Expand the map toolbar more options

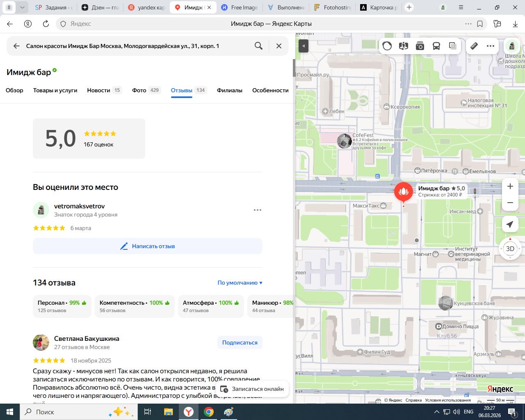pyautogui.click(x=491, y=46)
